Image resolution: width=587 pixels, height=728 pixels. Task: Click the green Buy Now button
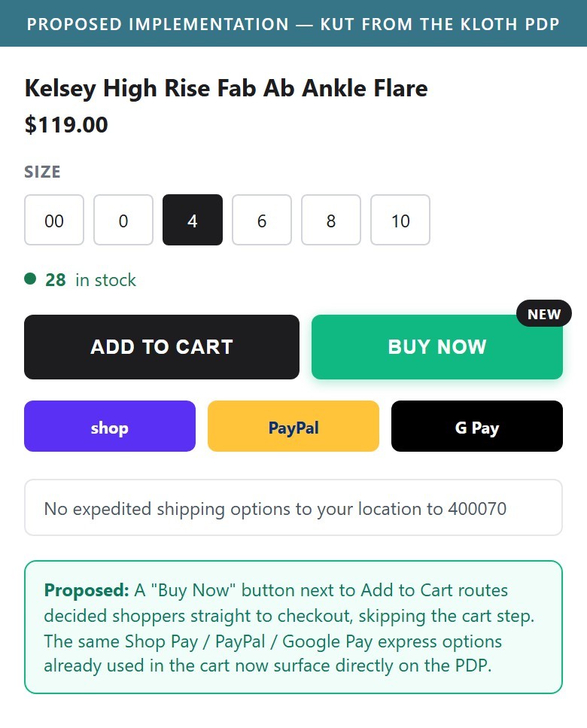pos(437,347)
